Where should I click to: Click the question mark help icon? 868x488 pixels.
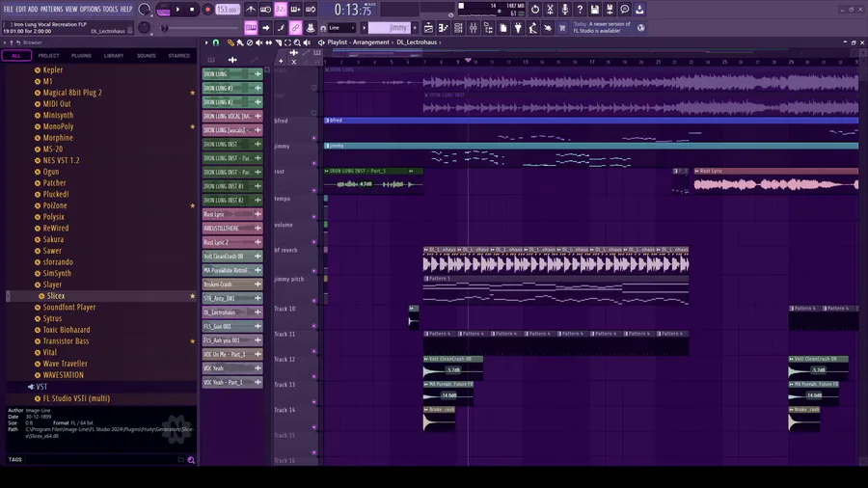click(580, 10)
